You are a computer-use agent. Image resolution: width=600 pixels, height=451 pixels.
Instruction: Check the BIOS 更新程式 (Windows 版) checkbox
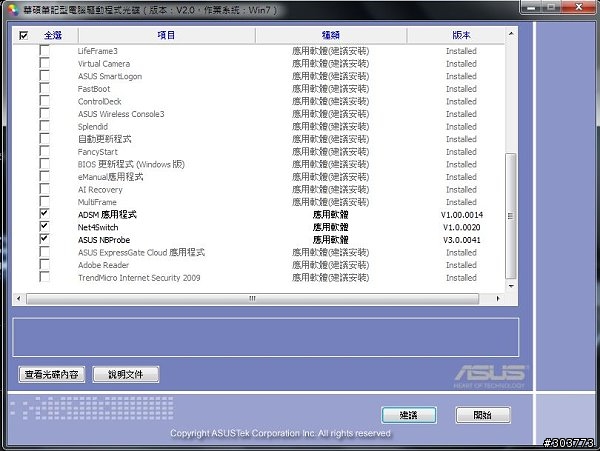[x=44, y=164]
